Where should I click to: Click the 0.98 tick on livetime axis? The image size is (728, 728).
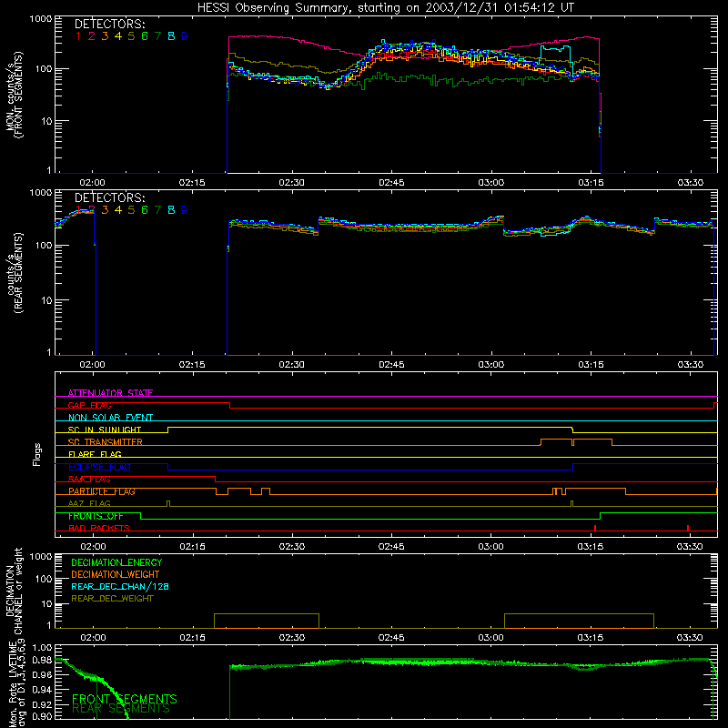coord(42,661)
